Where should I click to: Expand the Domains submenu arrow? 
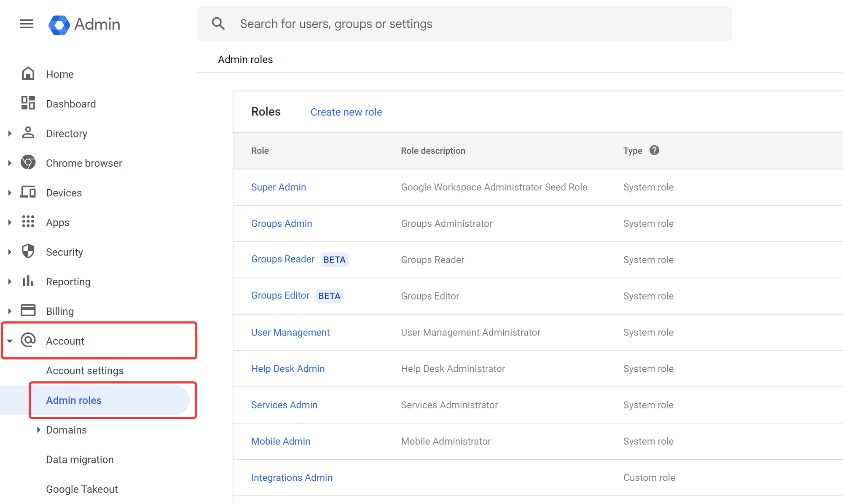click(38, 430)
